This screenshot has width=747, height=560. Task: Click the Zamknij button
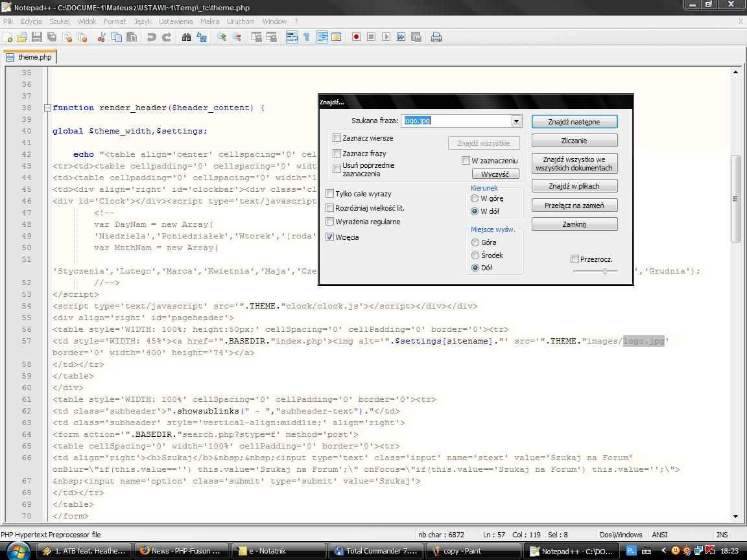point(575,224)
